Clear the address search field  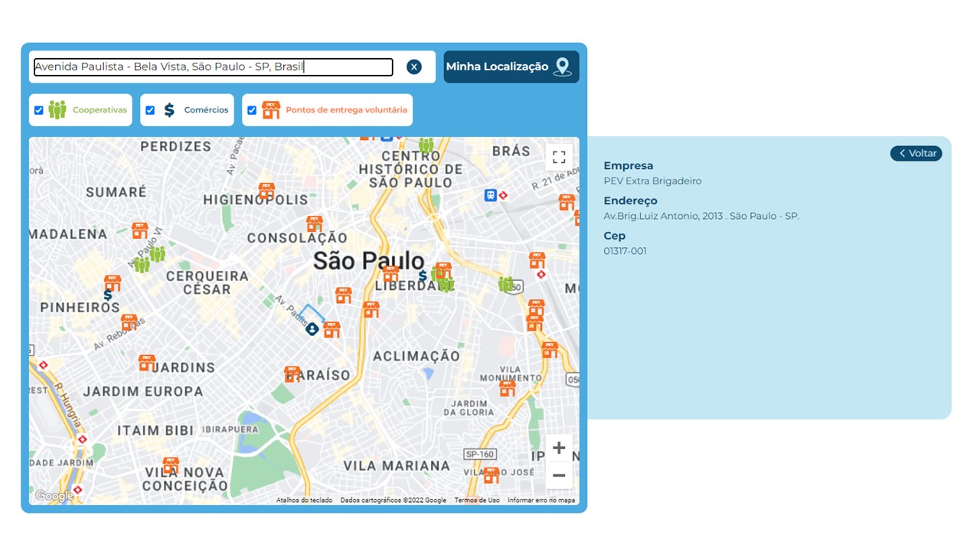point(414,67)
